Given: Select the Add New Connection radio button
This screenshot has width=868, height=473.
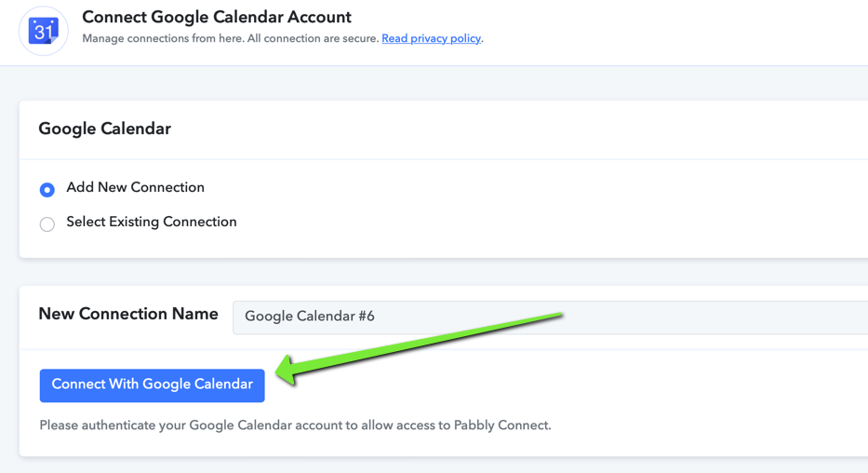Looking at the screenshot, I should 47,190.
